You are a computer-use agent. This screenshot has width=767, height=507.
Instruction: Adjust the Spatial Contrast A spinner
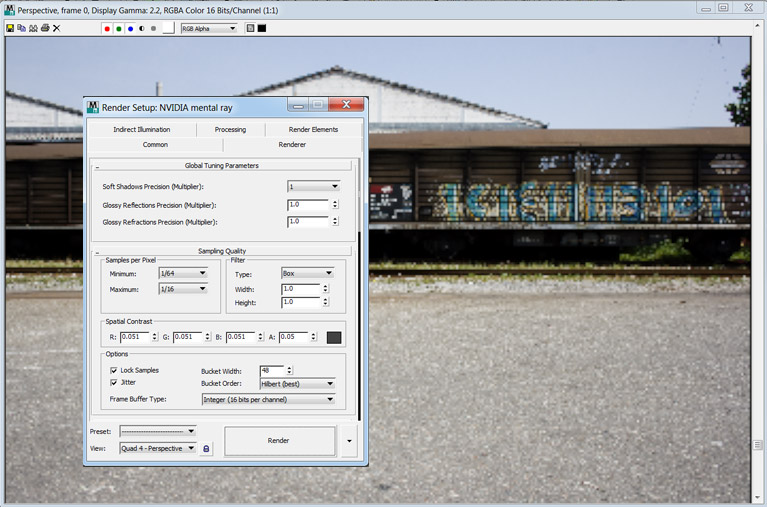pos(314,337)
